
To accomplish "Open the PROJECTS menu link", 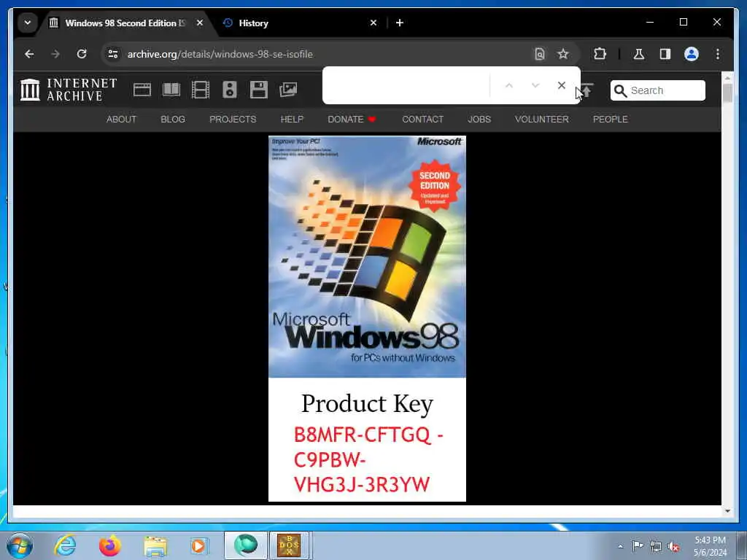I will (233, 120).
